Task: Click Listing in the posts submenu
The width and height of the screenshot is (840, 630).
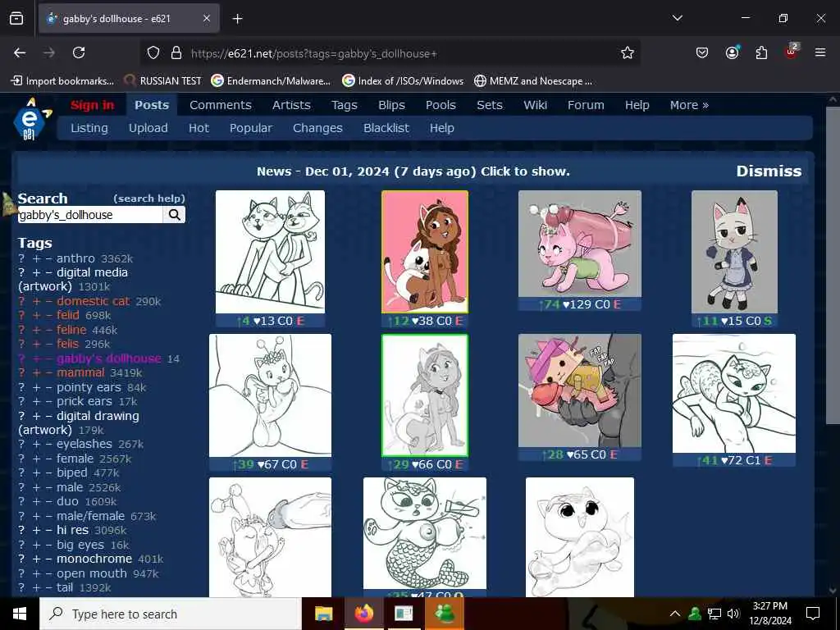Action: click(x=89, y=128)
